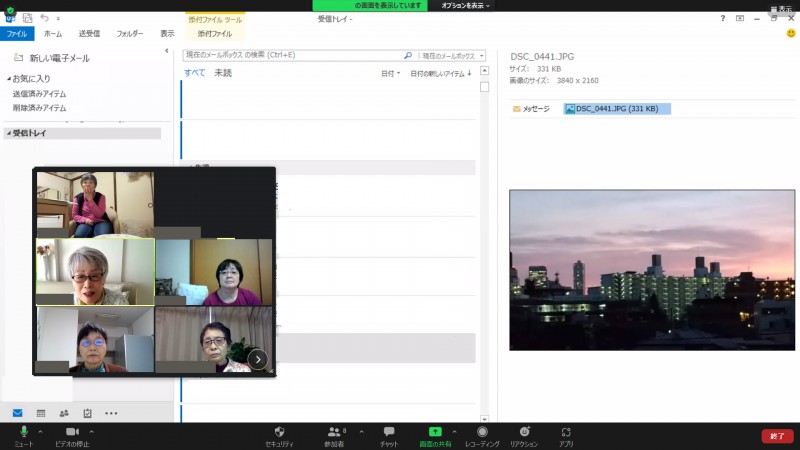The height and width of the screenshot is (450, 800).
Task: Click message list scroll down arrow
Action: tap(485, 419)
